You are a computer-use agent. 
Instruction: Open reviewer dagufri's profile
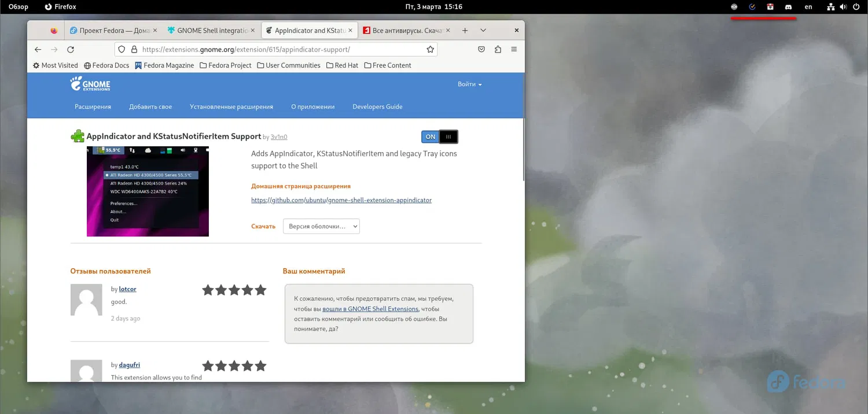[129, 365]
